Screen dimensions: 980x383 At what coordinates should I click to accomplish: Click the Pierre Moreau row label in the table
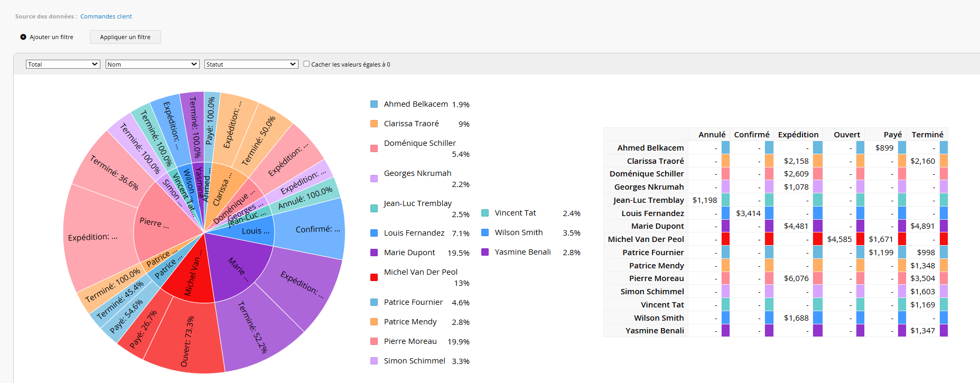pos(656,278)
